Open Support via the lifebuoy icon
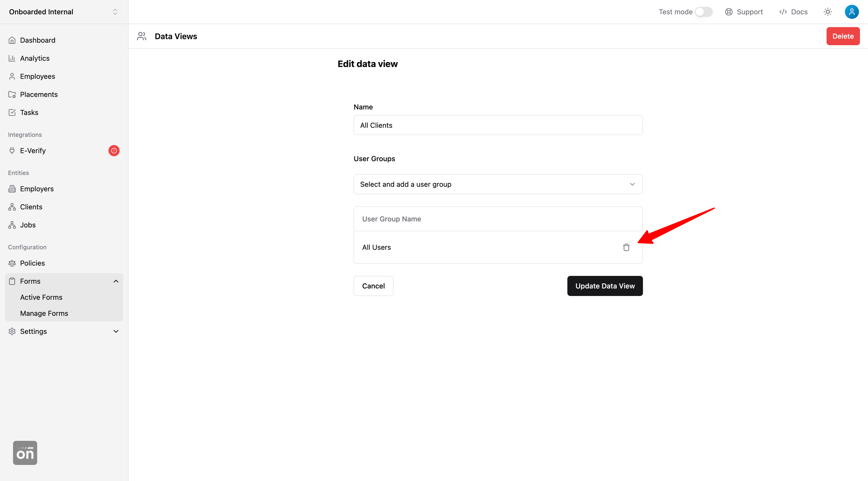The width and height of the screenshot is (868, 481). (729, 12)
